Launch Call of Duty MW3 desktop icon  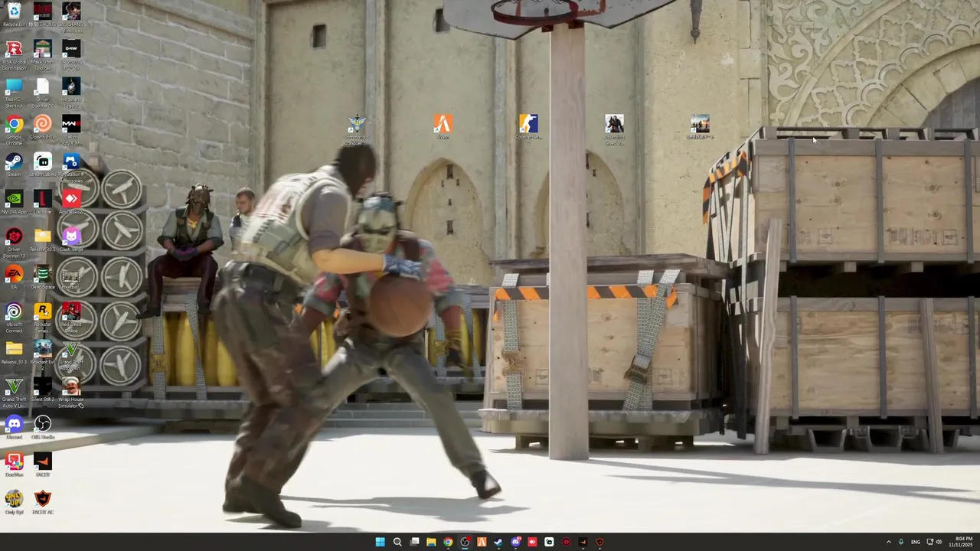[x=71, y=130]
